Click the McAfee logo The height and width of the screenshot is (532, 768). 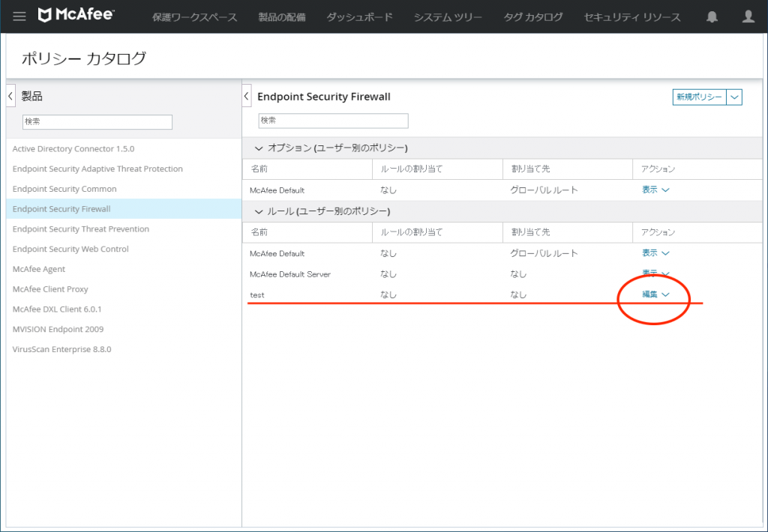coord(76,15)
